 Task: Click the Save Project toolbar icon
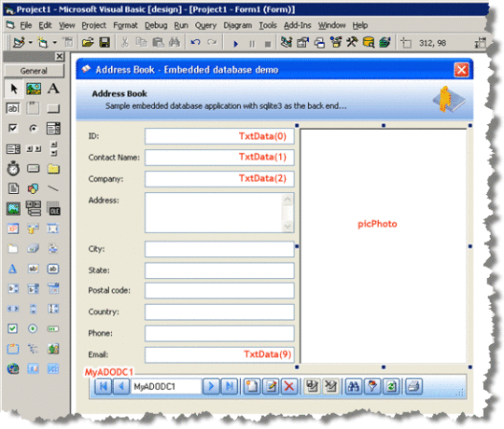pyautogui.click(x=105, y=42)
